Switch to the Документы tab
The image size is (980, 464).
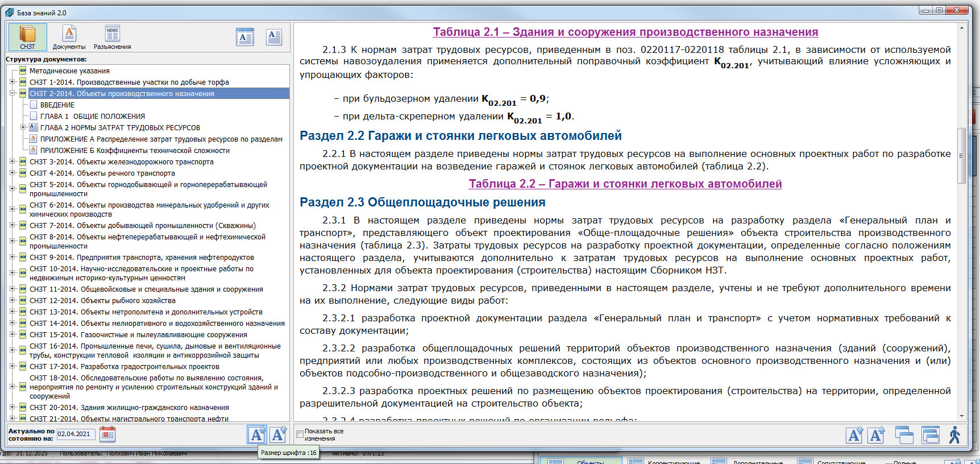click(69, 38)
